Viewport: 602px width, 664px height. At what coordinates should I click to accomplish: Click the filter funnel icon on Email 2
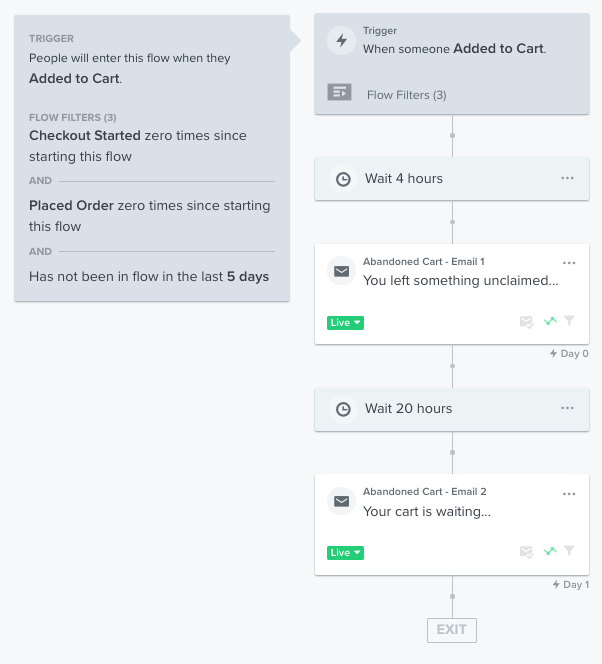(569, 551)
